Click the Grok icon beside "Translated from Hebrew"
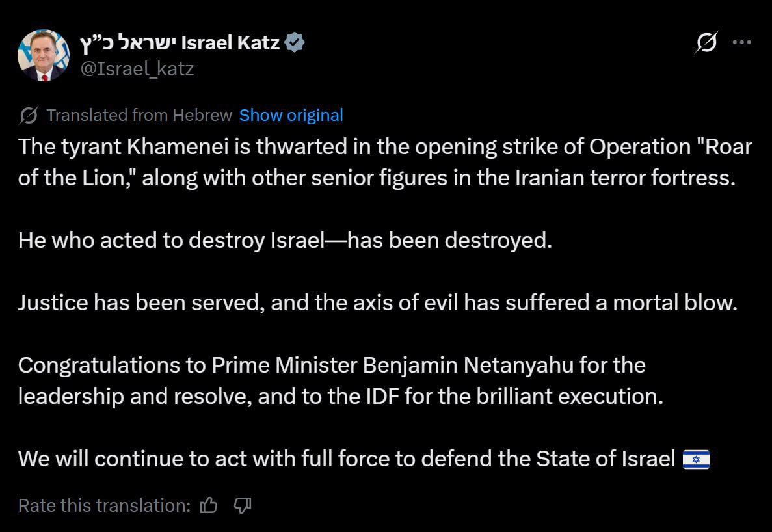Image resolution: width=772 pixels, height=532 pixels. coord(29,116)
